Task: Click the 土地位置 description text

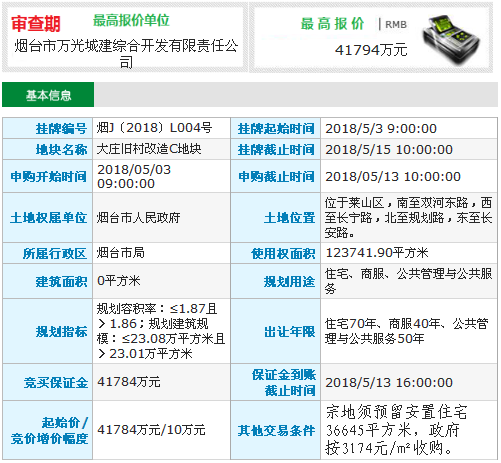Action: [408, 218]
